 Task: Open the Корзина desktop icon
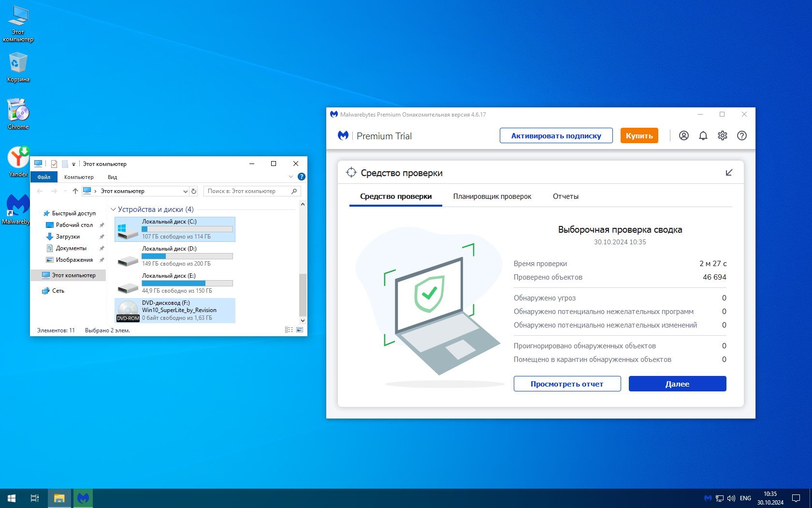[18, 67]
